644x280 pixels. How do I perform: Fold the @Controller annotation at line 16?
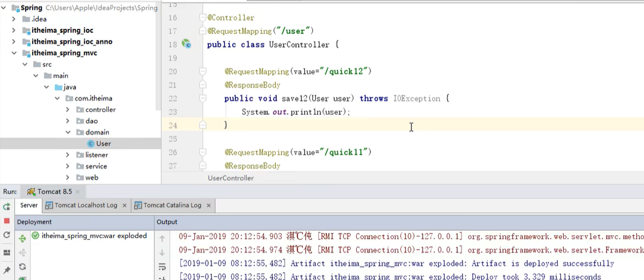pos(202,17)
